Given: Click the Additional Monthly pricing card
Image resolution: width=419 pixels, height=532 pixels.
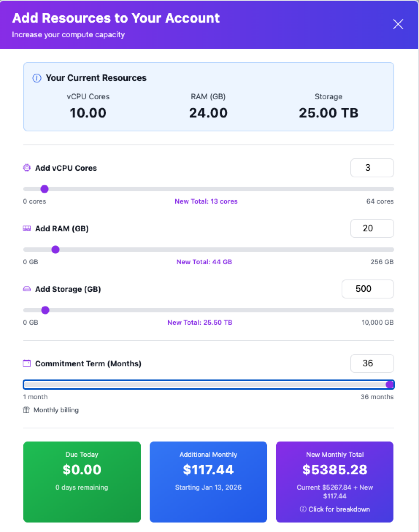Looking at the screenshot, I should tap(208, 482).
